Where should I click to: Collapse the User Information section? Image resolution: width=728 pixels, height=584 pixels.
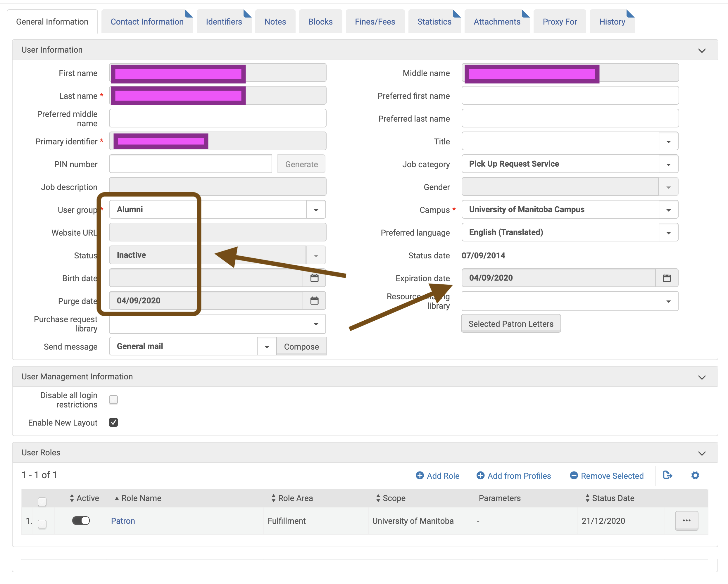[701, 50]
